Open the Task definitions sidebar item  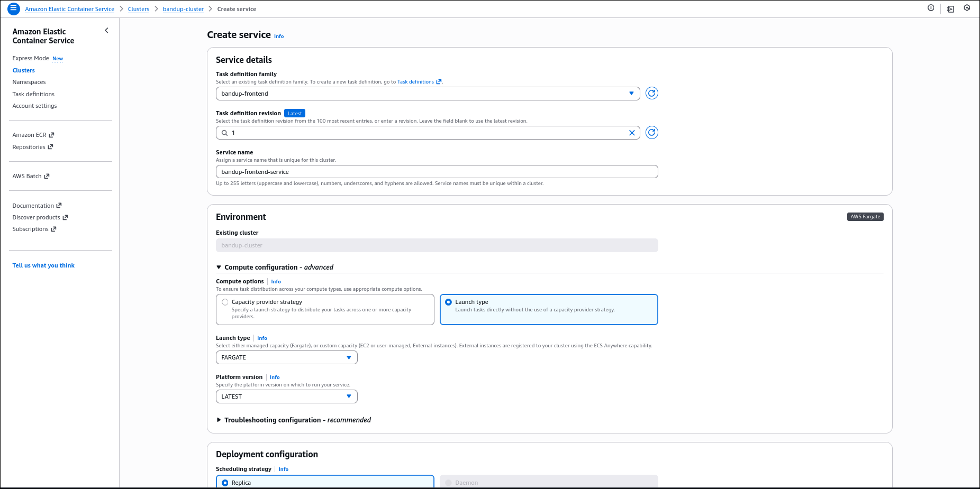pos(33,94)
